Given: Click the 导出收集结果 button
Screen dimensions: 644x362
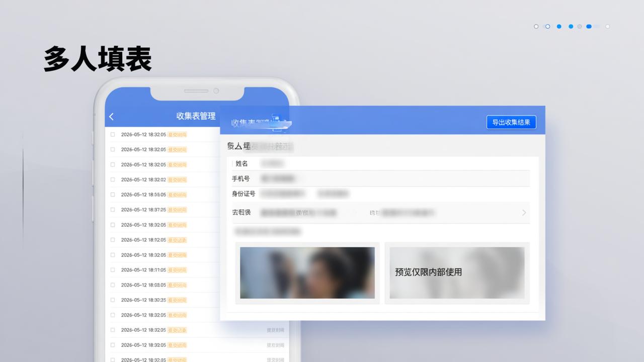Looking at the screenshot, I should (x=511, y=122).
